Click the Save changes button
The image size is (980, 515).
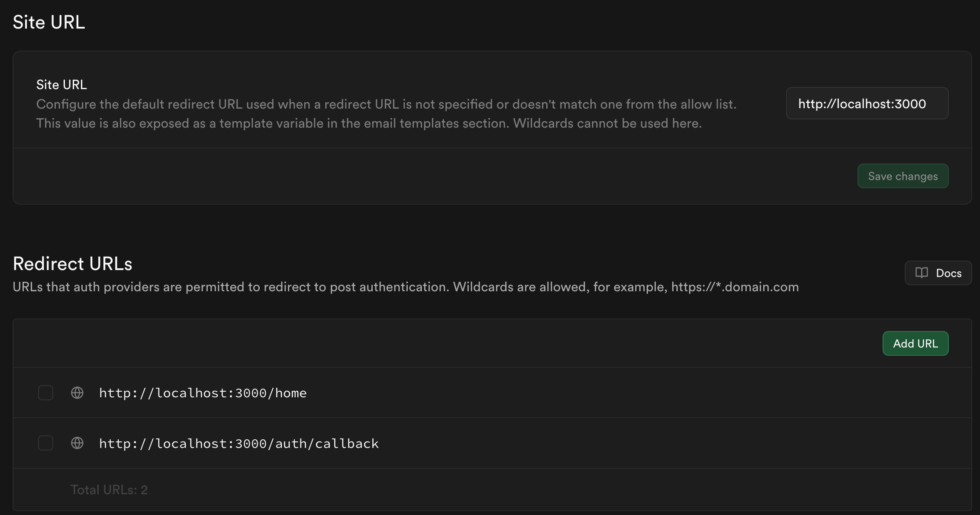click(903, 176)
